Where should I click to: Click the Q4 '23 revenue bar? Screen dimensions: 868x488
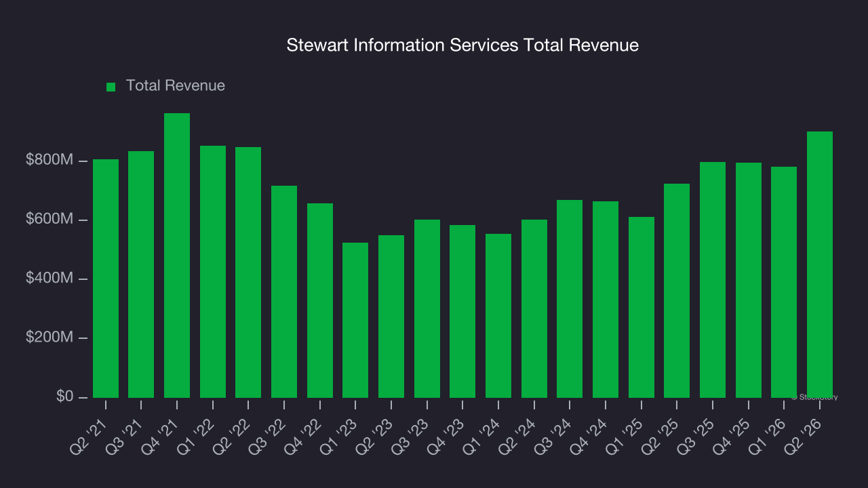[462, 311]
